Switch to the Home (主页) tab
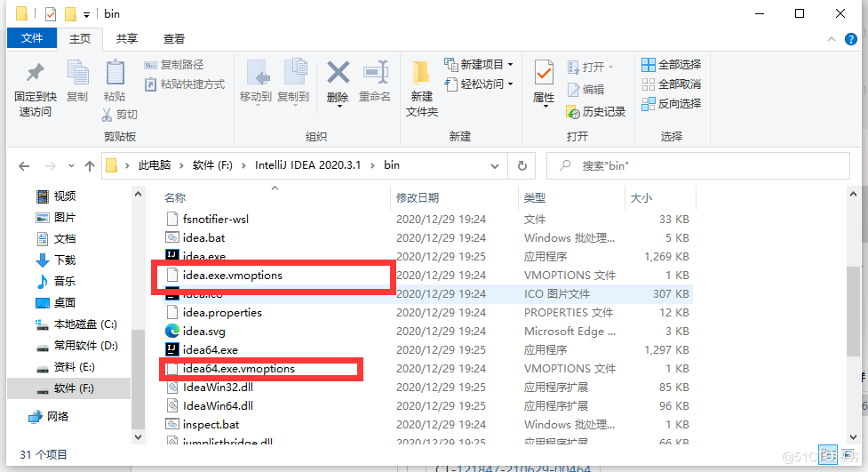868x472 pixels. point(80,38)
